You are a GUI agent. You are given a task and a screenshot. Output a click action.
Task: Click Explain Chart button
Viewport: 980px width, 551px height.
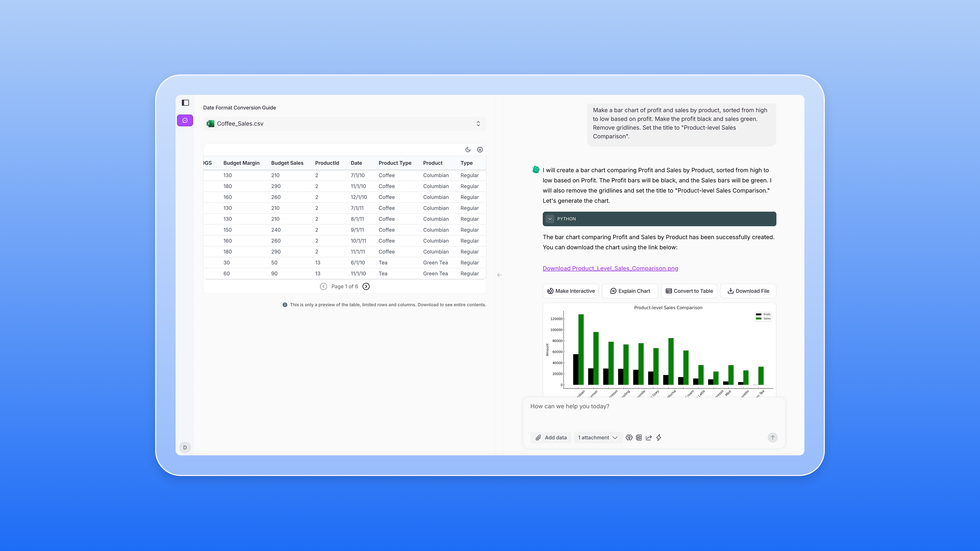pyautogui.click(x=630, y=291)
